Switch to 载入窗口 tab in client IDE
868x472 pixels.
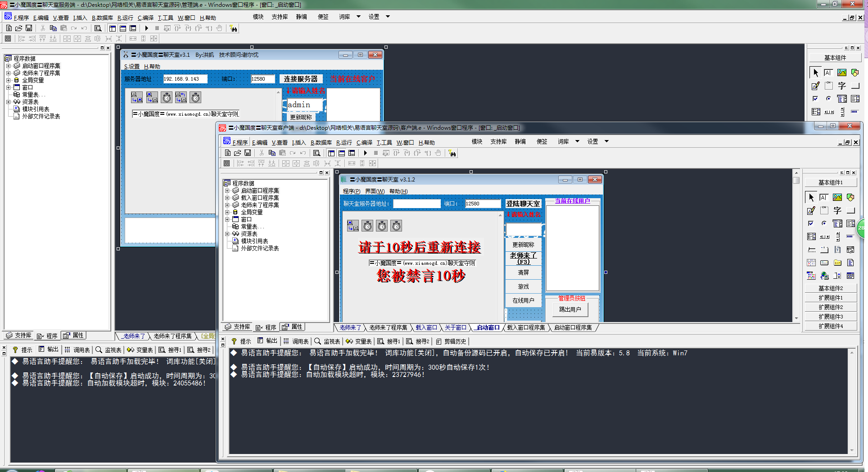coord(426,327)
